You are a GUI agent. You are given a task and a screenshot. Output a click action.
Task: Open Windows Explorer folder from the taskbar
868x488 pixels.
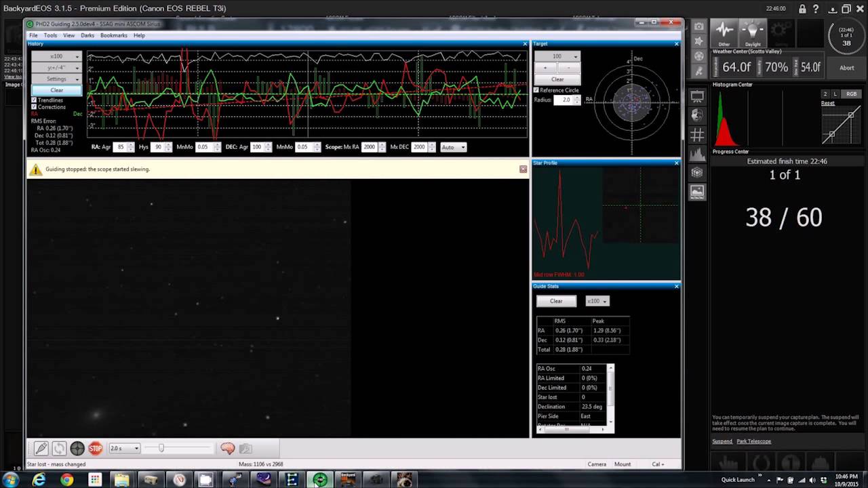point(122,479)
